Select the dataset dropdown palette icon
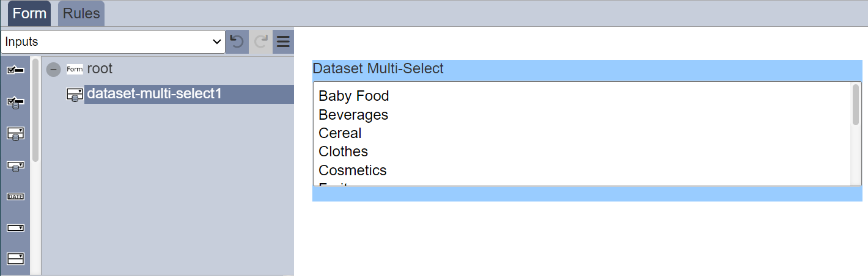868x276 pixels. (x=15, y=165)
